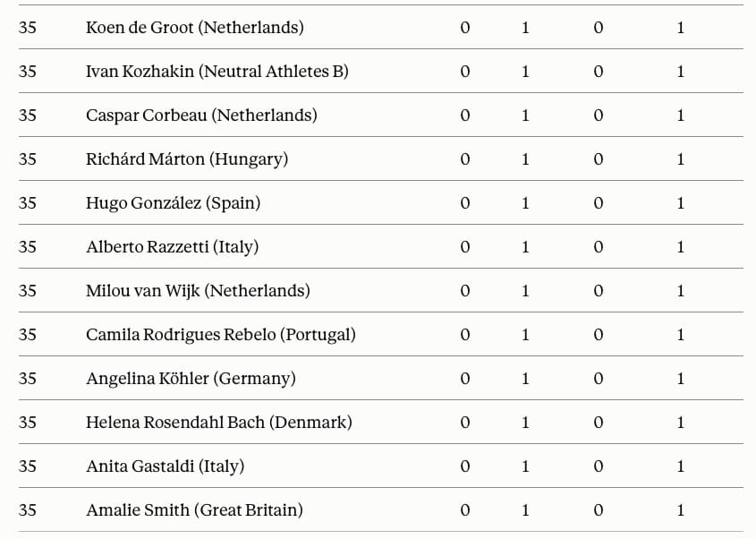This screenshot has height=539, width=756.
Task: Click rank 35 beside Koen de Groot
Action: pyautogui.click(x=28, y=28)
